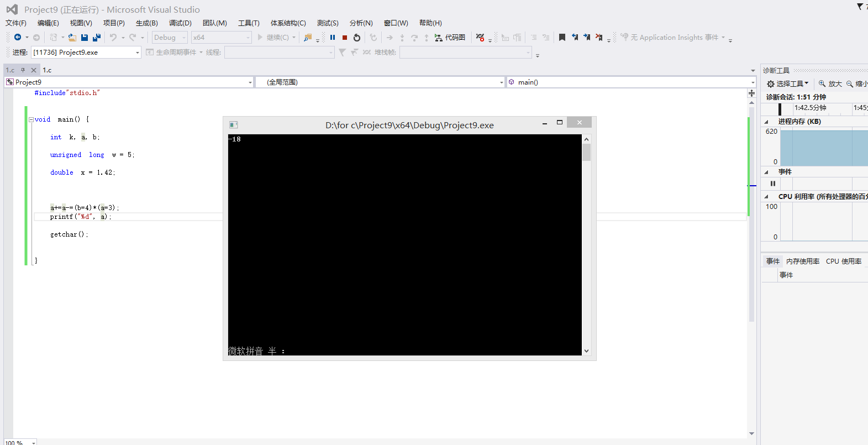Click the Visual Studio logo icon
The height and width of the screenshot is (445, 868).
12,9
